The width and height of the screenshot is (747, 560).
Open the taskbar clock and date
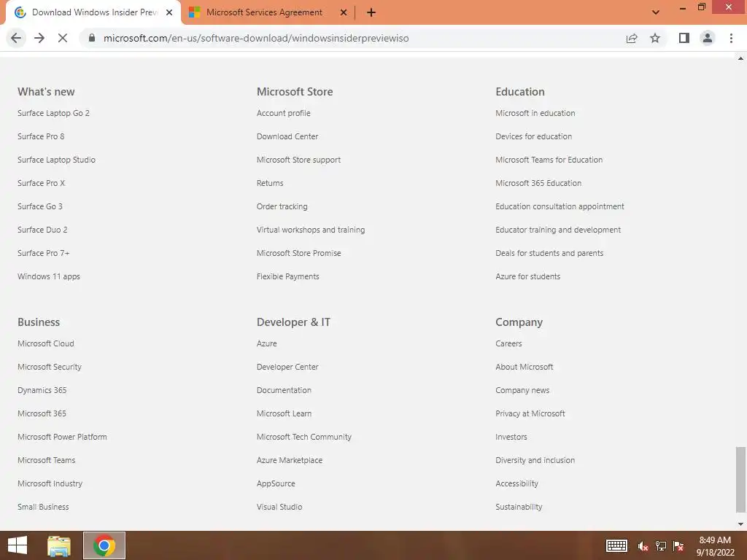[715, 546]
